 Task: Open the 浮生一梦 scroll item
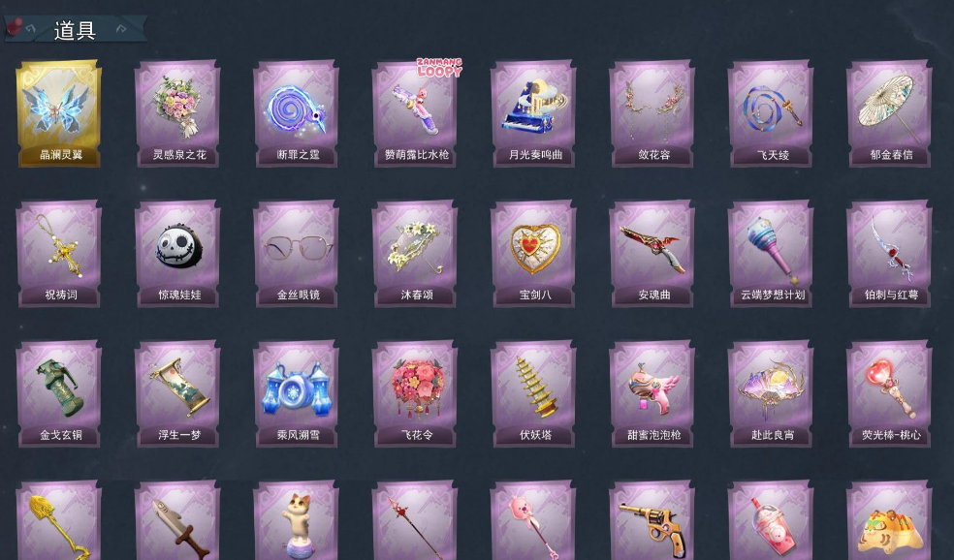pyautogui.click(x=177, y=393)
